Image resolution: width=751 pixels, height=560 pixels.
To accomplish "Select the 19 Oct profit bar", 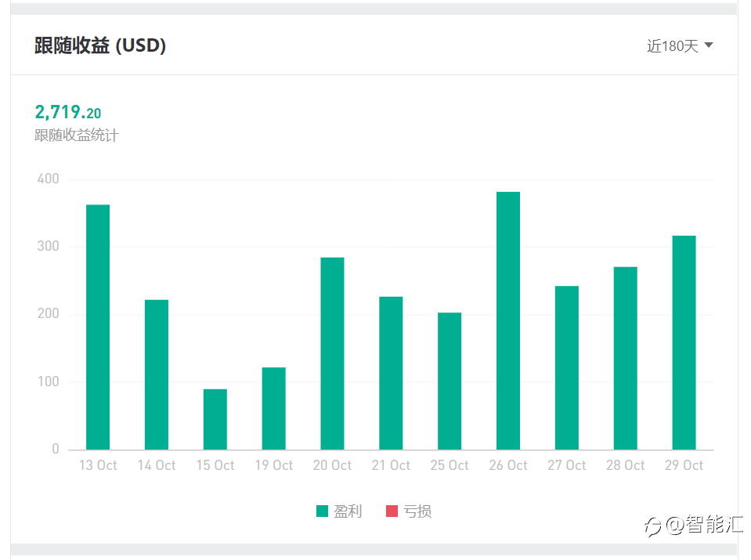I will pos(274,408).
